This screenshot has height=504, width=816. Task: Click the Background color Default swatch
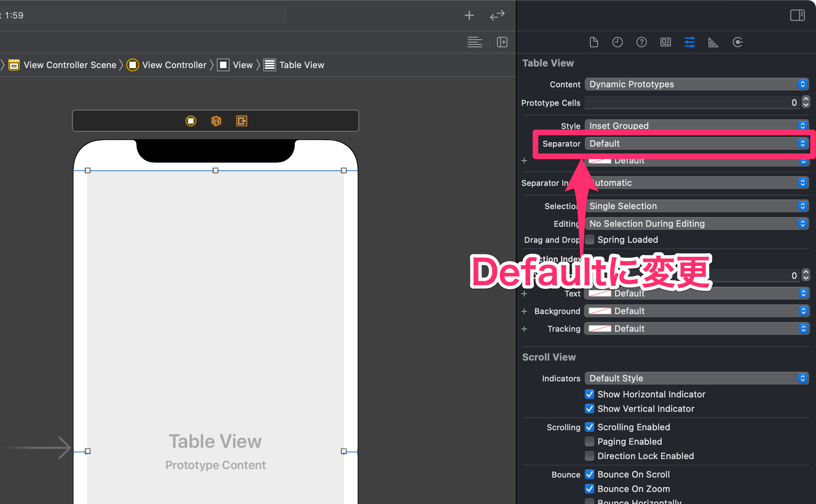(x=600, y=311)
